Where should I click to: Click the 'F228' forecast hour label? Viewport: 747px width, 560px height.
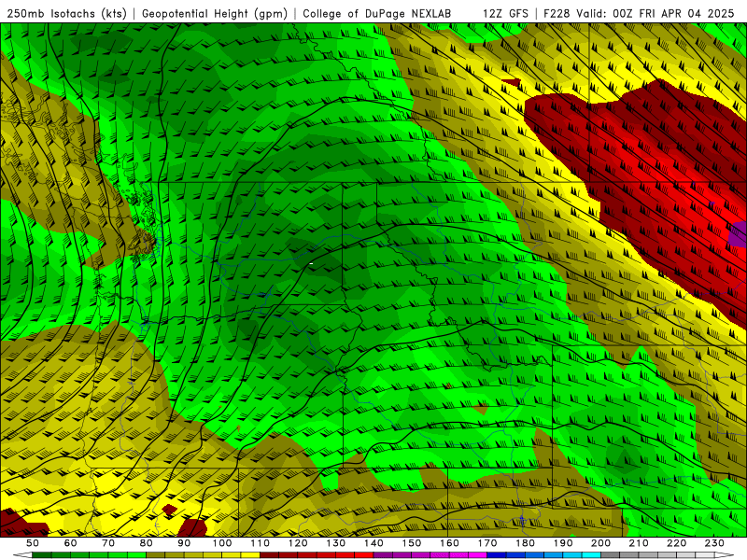point(557,13)
